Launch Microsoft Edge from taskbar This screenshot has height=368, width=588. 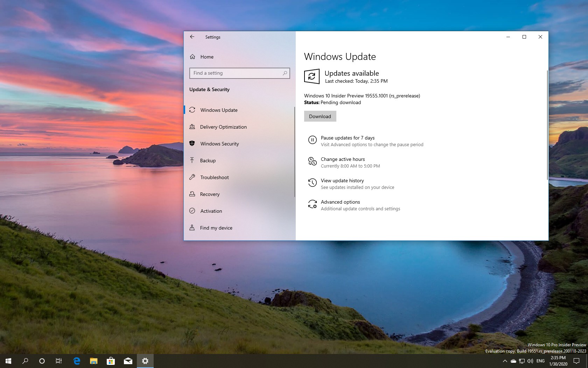pyautogui.click(x=77, y=361)
